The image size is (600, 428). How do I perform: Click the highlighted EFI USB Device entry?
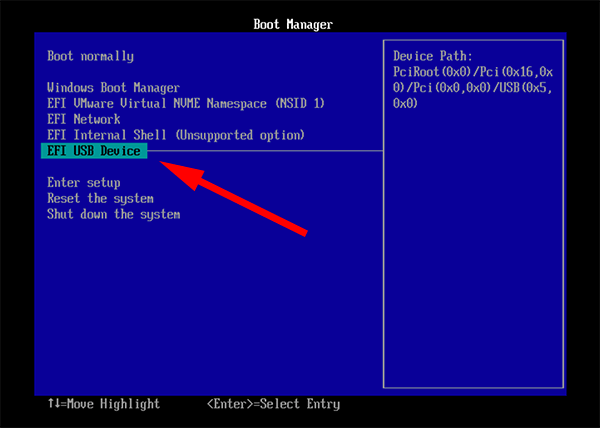pyautogui.click(x=94, y=151)
